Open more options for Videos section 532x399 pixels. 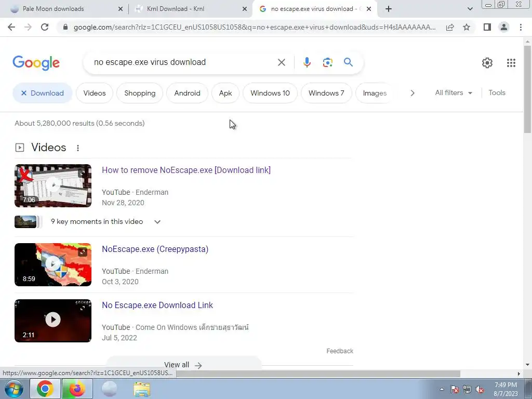coord(78,148)
